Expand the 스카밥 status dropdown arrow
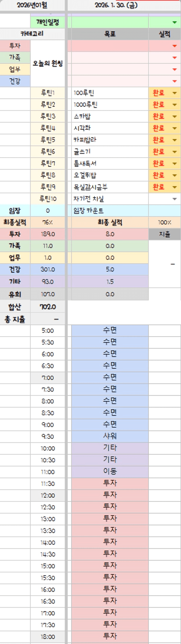Image resolution: width=181 pixels, height=644 pixels. 174,116
